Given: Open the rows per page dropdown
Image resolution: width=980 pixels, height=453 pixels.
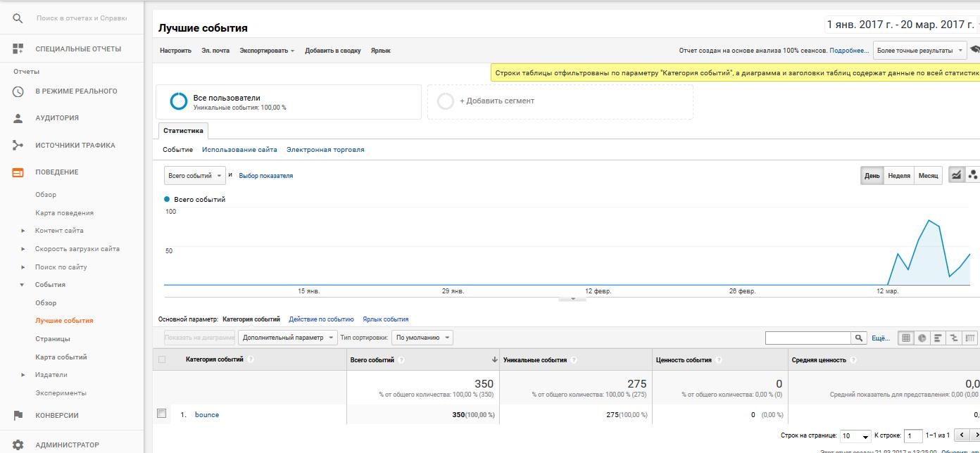Looking at the screenshot, I should click(855, 436).
